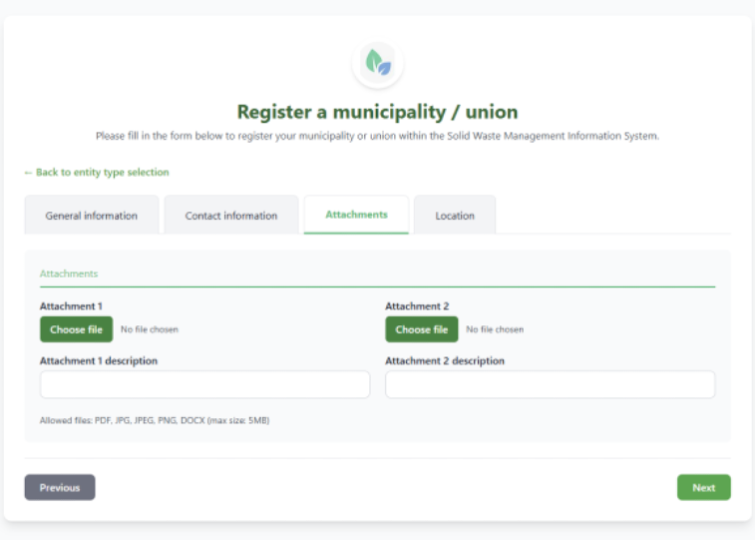Choose file for Attachment 1

[x=76, y=329]
